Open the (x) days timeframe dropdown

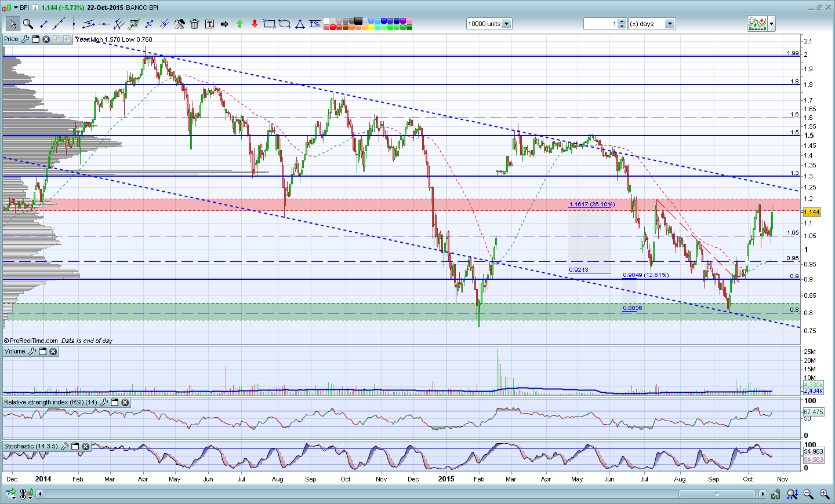[670, 24]
